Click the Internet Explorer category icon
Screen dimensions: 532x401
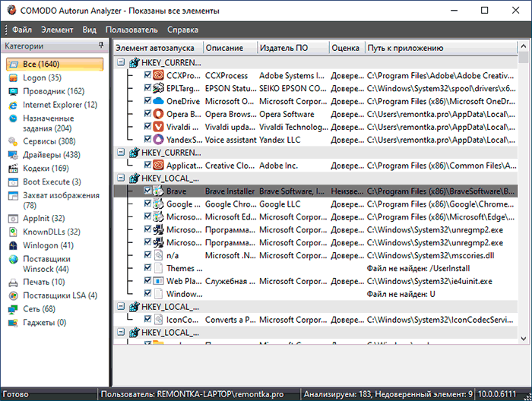(x=13, y=105)
